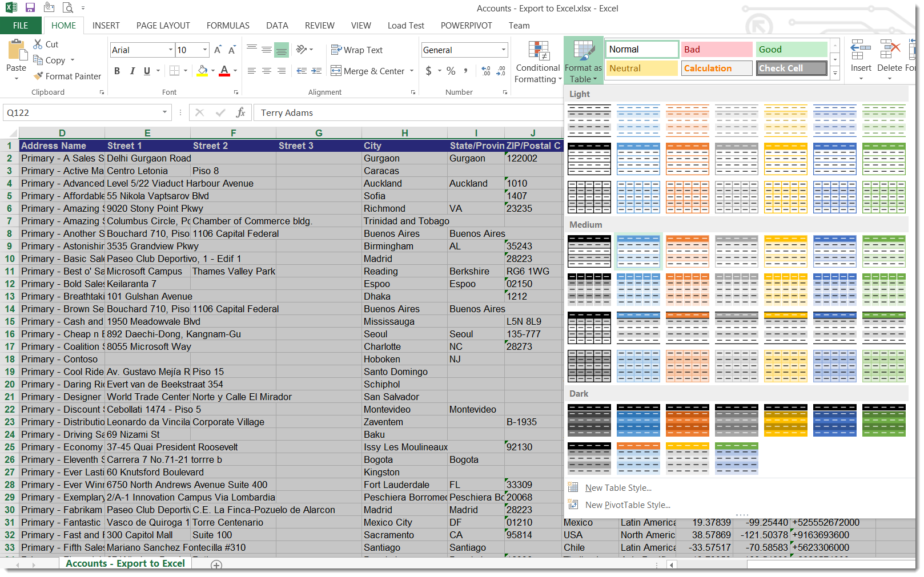Apply Percent Style number format
The width and height of the screenshot is (924, 577).
coord(451,71)
